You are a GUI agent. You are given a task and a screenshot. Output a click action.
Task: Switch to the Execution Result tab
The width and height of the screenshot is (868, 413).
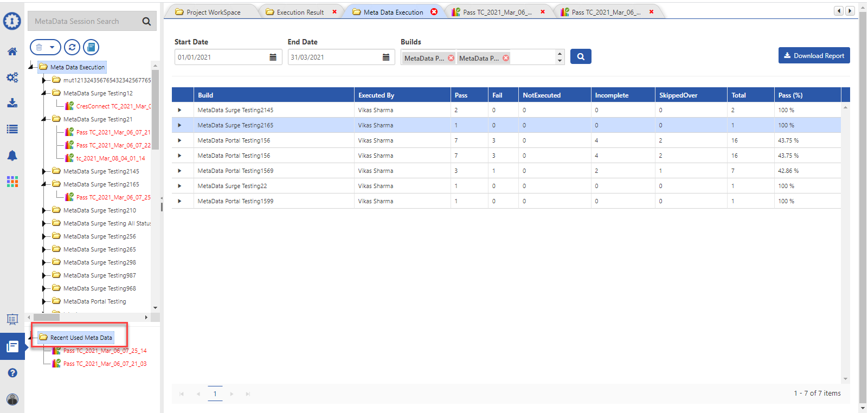point(300,12)
